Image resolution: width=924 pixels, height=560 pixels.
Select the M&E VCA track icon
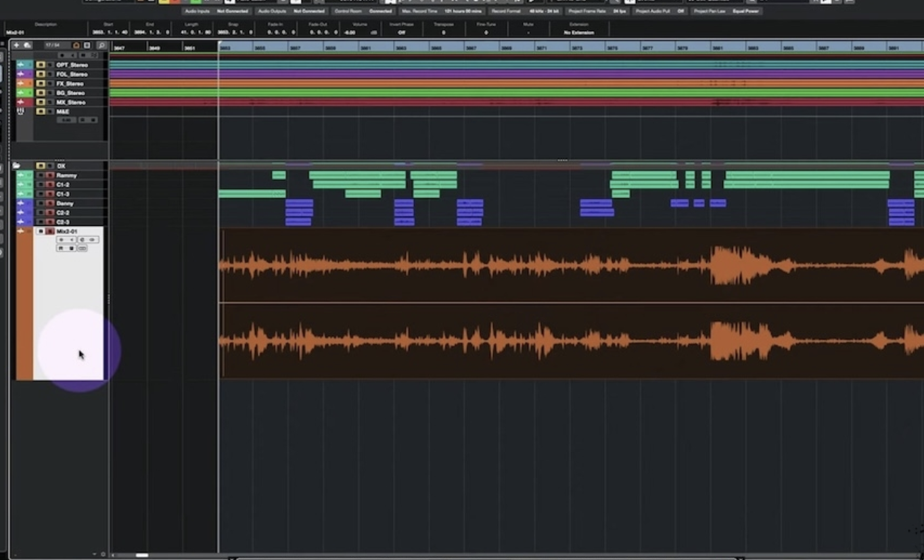click(x=21, y=111)
